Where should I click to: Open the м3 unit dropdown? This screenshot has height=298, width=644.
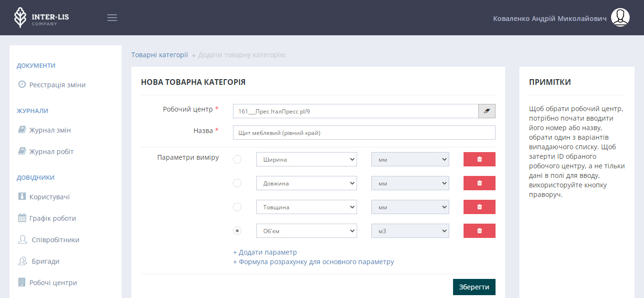click(410, 231)
